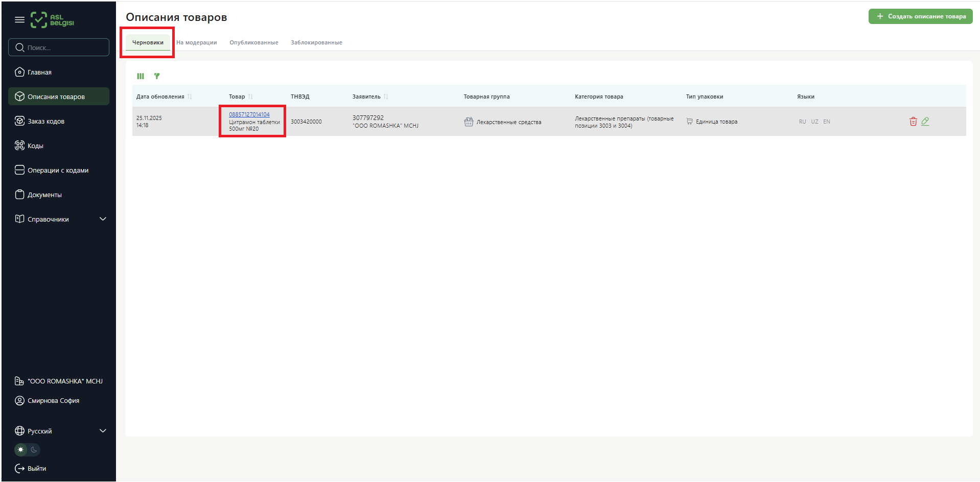Open the Опубликованные tab
The image size is (980, 482).
[254, 42]
